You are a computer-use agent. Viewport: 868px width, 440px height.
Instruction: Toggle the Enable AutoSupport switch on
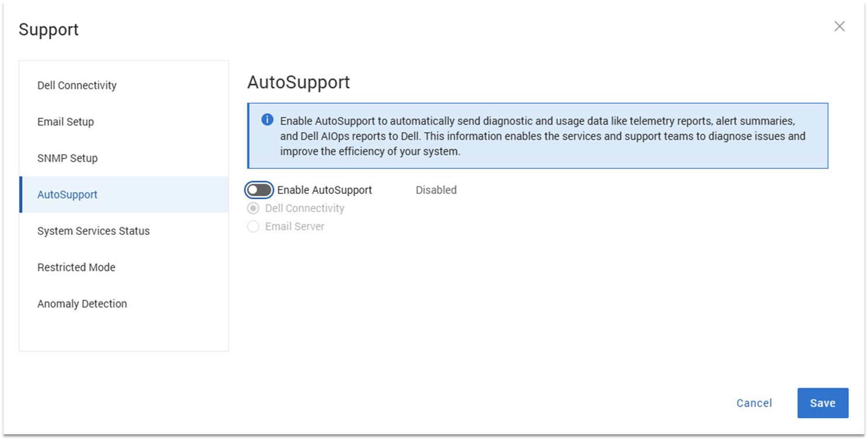(x=259, y=190)
